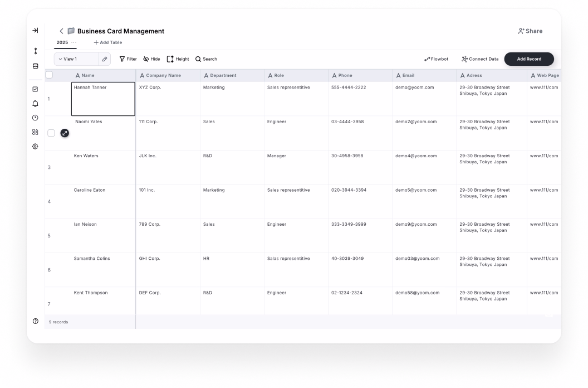This screenshot has height=388, width=588.
Task: Click phone number 555-4444-2222
Action: tap(349, 88)
